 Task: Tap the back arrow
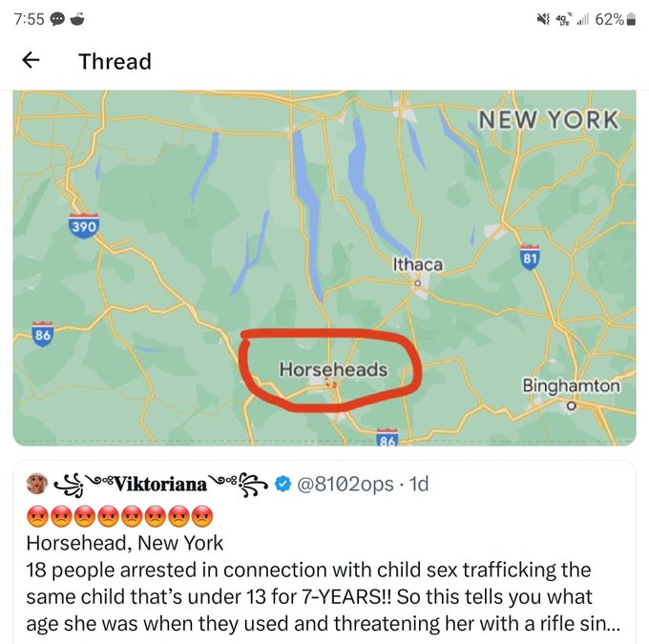pos(31,61)
